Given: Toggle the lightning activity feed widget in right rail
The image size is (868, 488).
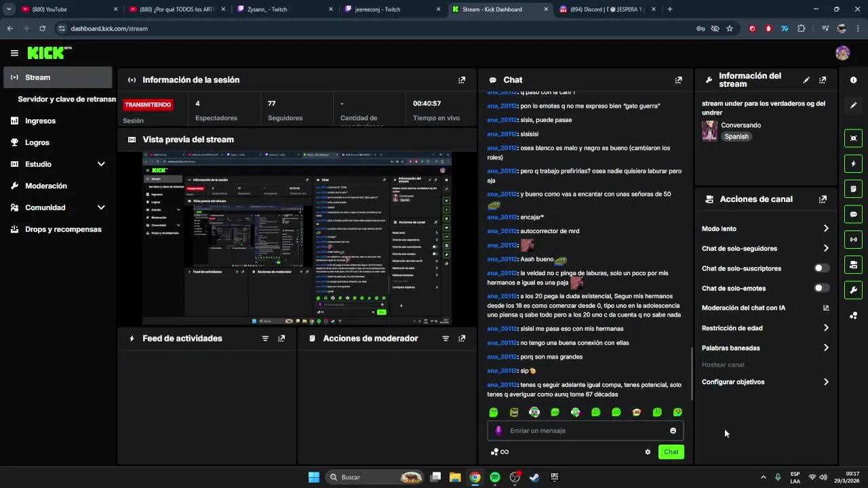Looking at the screenshot, I should coord(853,163).
